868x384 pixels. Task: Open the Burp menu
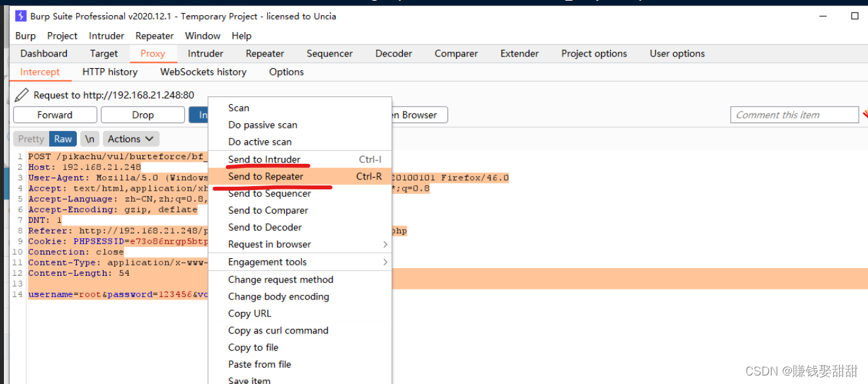(x=26, y=36)
